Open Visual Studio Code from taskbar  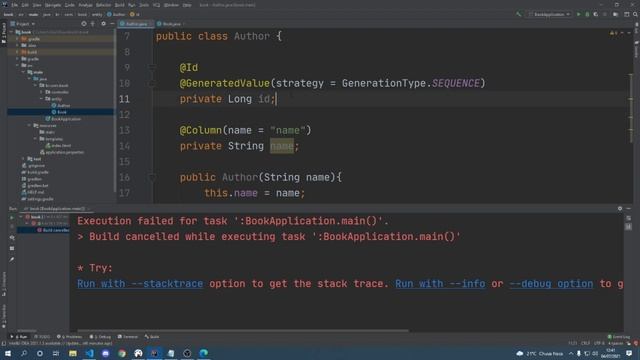[89, 353]
